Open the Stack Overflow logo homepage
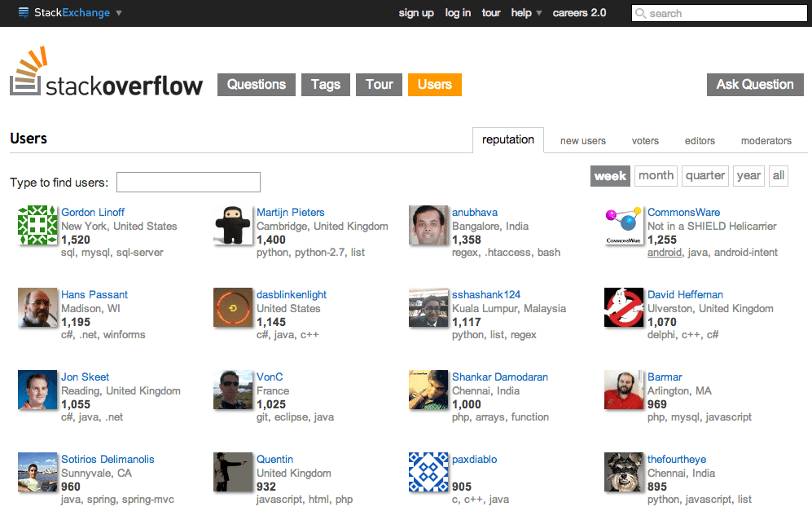The image size is (812, 520). 106,72
